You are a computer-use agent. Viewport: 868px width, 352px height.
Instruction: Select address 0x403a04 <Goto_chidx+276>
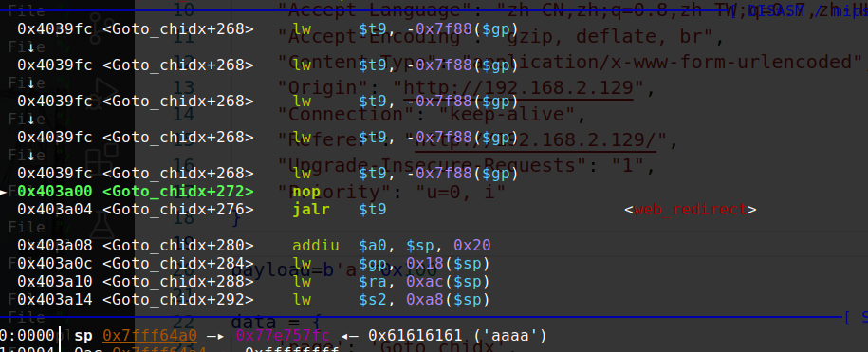(x=136, y=210)
